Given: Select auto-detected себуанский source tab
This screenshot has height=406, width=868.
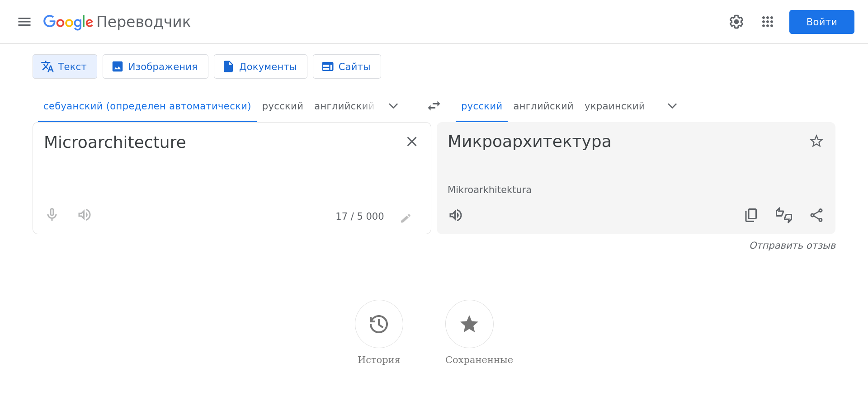Looking at the screenshot, I should (x=147, y=106).
